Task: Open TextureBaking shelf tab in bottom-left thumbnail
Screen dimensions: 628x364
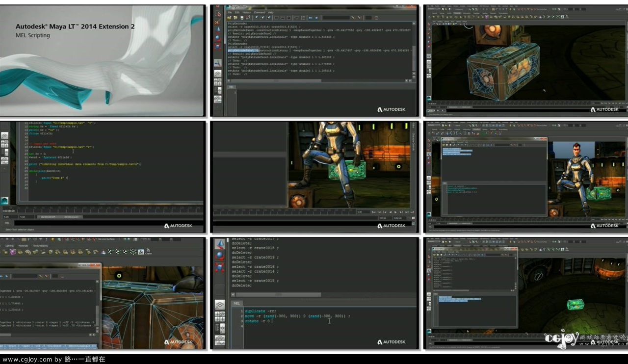Action: pos(40,246)
